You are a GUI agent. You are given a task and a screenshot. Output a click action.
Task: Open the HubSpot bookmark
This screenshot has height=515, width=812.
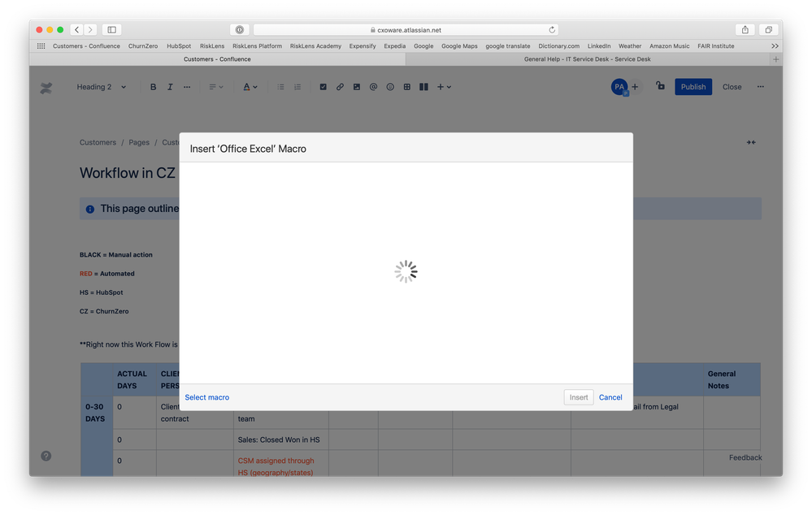click(x=179, y=46)
